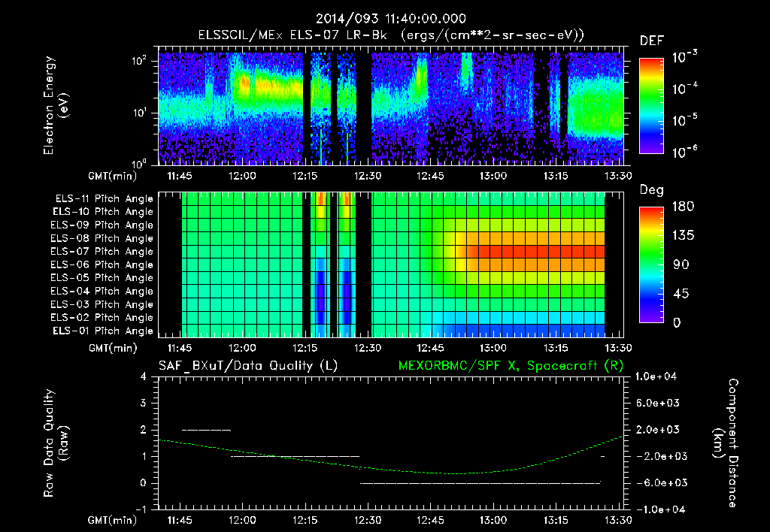Image resolution: width=770 pixels, height=532 pixels.
Task: Select the Component Distance (km) axis label
Action: point(726,443)
